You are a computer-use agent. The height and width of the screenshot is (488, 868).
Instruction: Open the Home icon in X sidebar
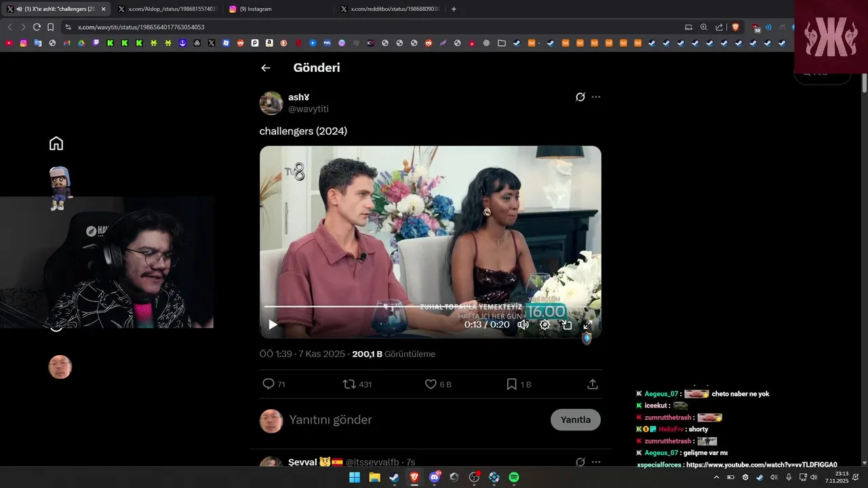(x=56, y=143)
